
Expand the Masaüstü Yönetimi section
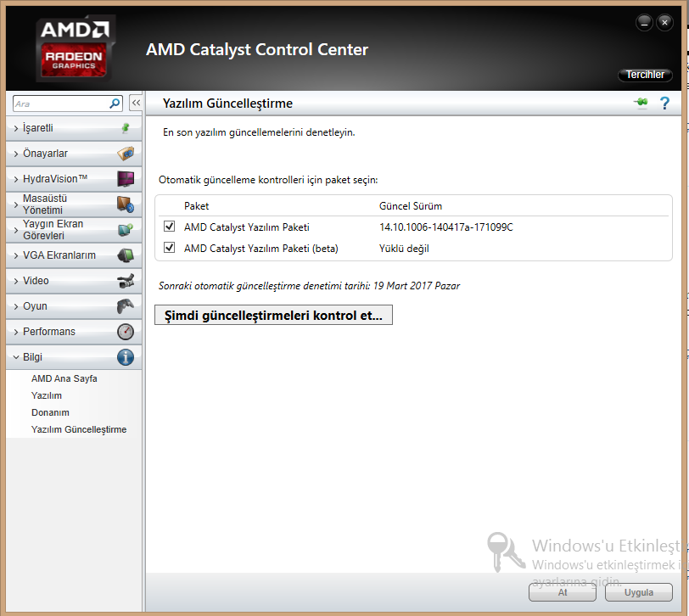tap(74, 204)
